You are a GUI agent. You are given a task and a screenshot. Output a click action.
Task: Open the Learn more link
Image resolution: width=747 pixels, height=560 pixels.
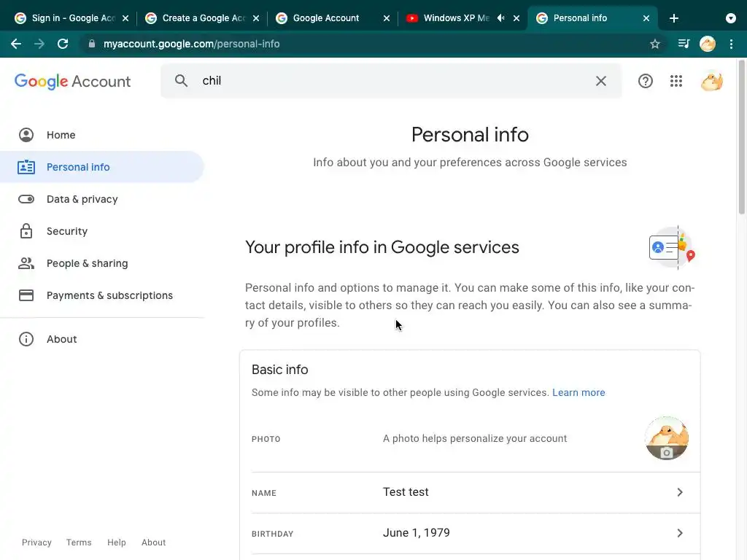click(578, 392)
